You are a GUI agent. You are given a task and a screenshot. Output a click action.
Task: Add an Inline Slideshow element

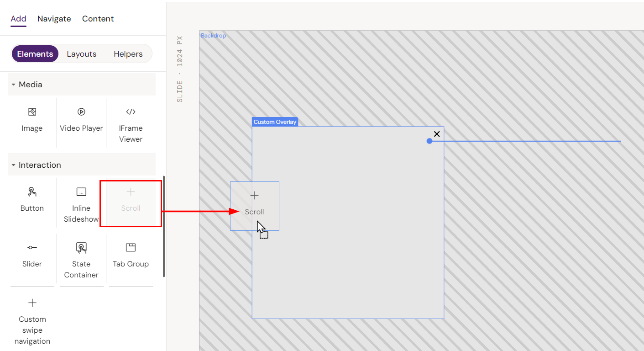pyautogui.click(x=81, y=205)
